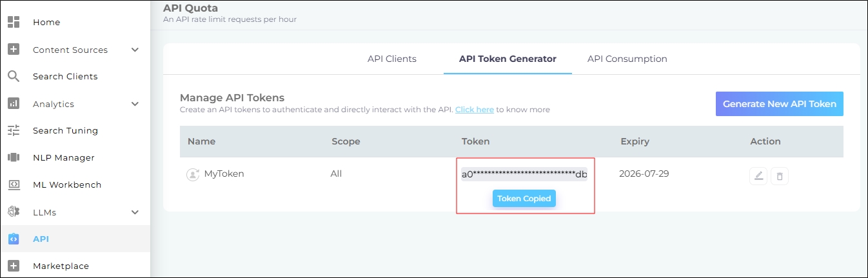Click the masked token value field
Image resolution: width=868 pixels, height=278 pixels.
(x=524, y=174)
